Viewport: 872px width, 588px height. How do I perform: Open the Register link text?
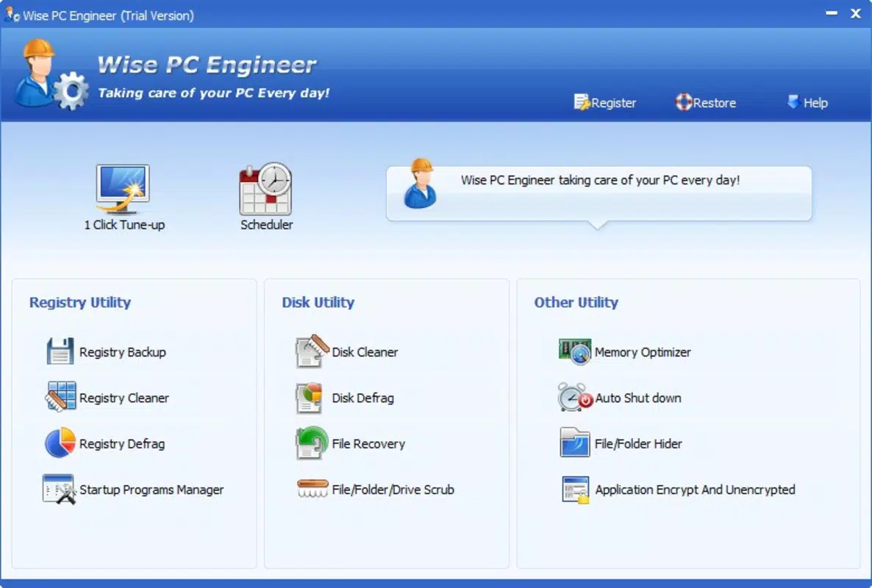[613, 103]
